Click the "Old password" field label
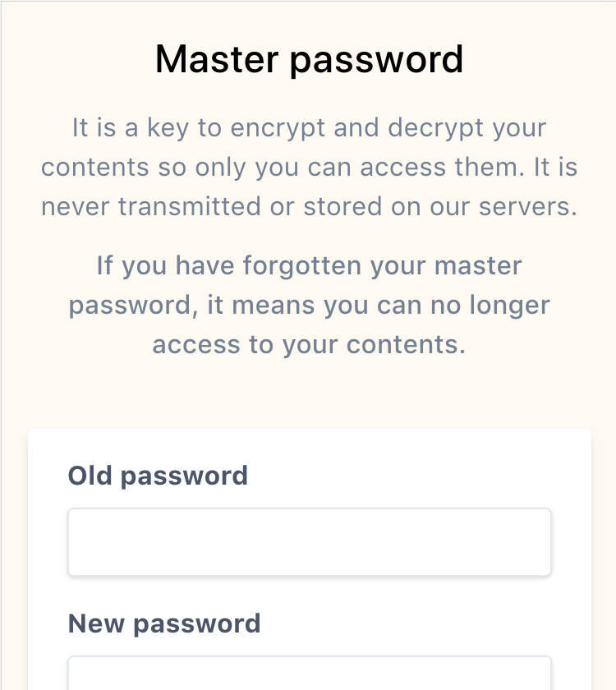Viewport: 616px width, 690px height. pyautogui.click(x=158, y=476)
